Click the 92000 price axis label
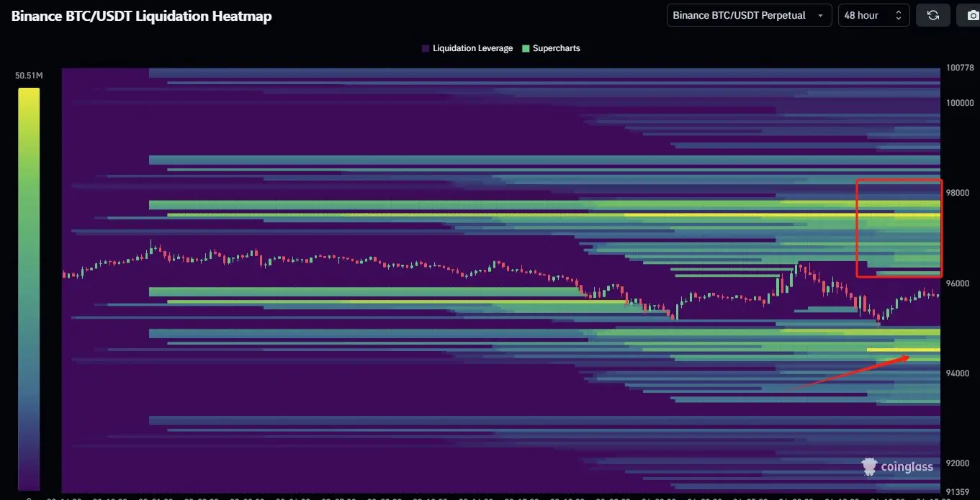The image size is (980, 500). (958, 463)
